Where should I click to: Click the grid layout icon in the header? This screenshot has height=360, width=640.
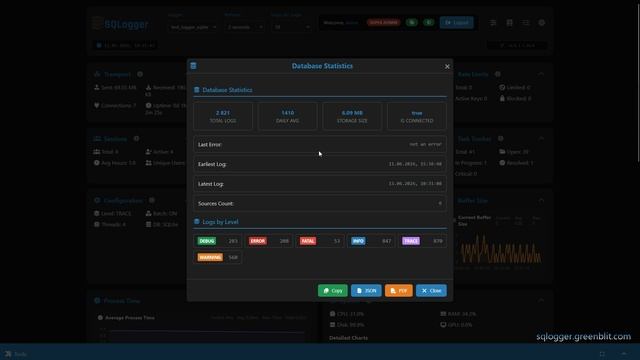tap(509, 23)
